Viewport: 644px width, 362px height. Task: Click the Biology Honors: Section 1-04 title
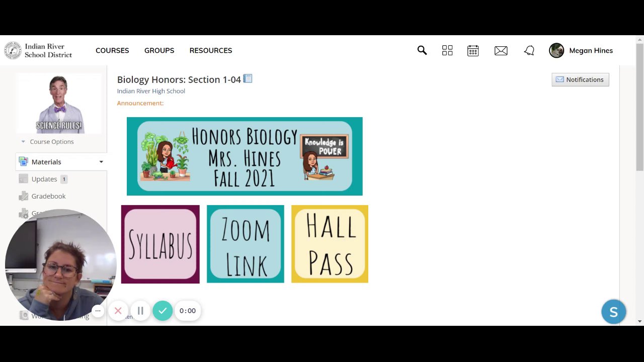179,79
